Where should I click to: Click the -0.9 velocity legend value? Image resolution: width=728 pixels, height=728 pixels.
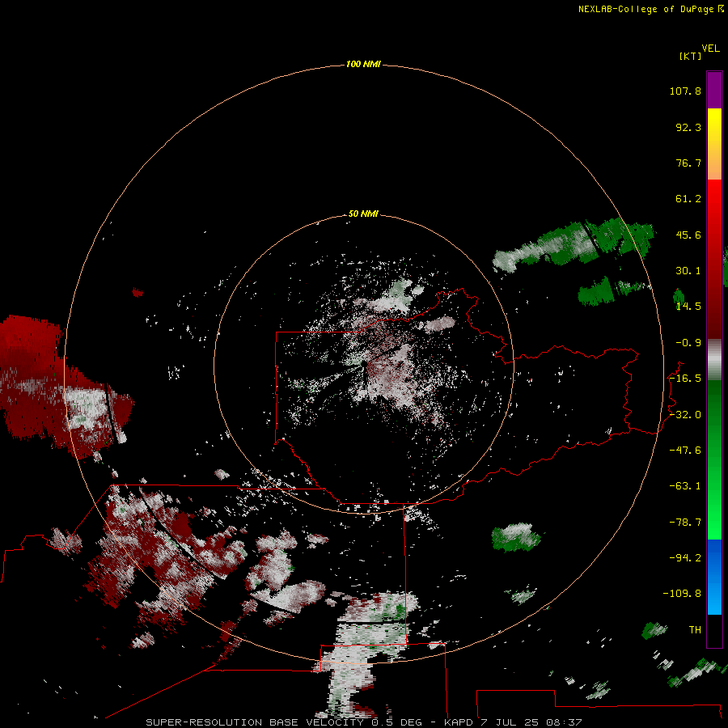[x=688, y=343]
